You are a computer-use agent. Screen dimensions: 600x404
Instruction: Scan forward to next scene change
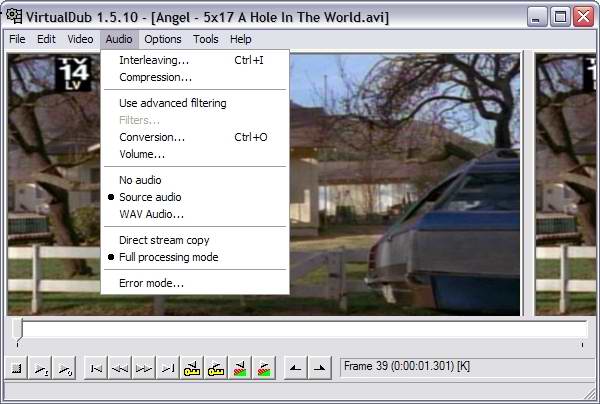coord(264,368)
